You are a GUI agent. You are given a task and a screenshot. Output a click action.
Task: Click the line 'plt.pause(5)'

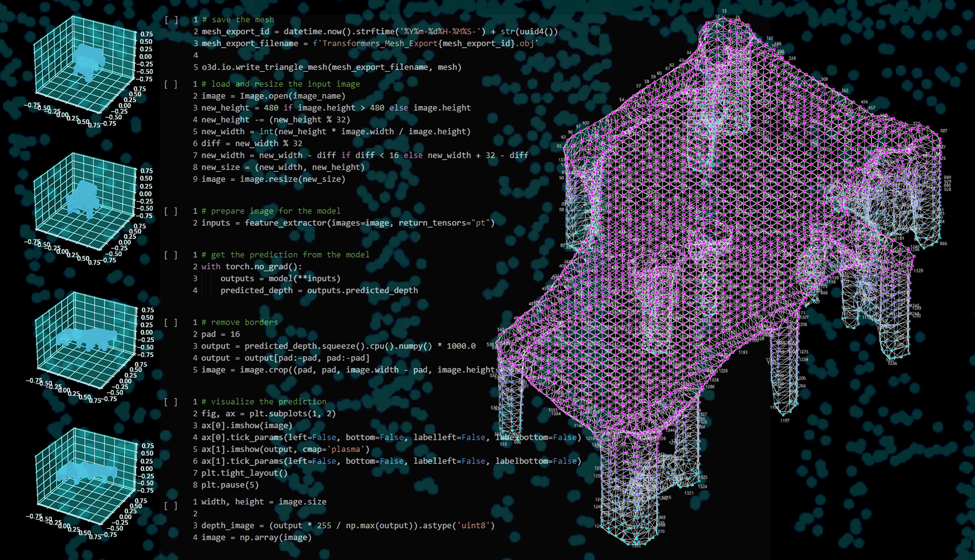tap(230, 485)
